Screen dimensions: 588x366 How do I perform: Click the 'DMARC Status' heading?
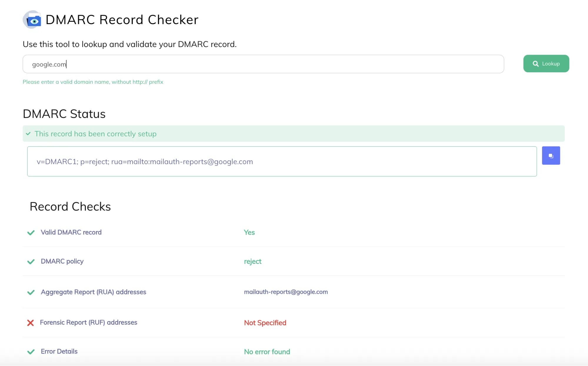point(64,114)
